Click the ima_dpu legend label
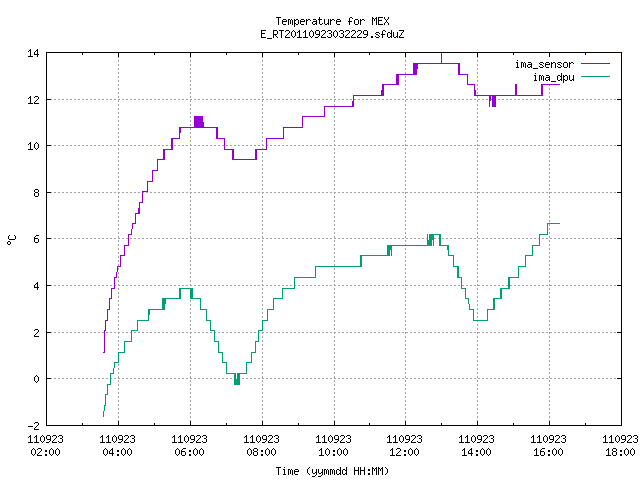This screenshot has height=480, width=640. (x=553, y=77)
